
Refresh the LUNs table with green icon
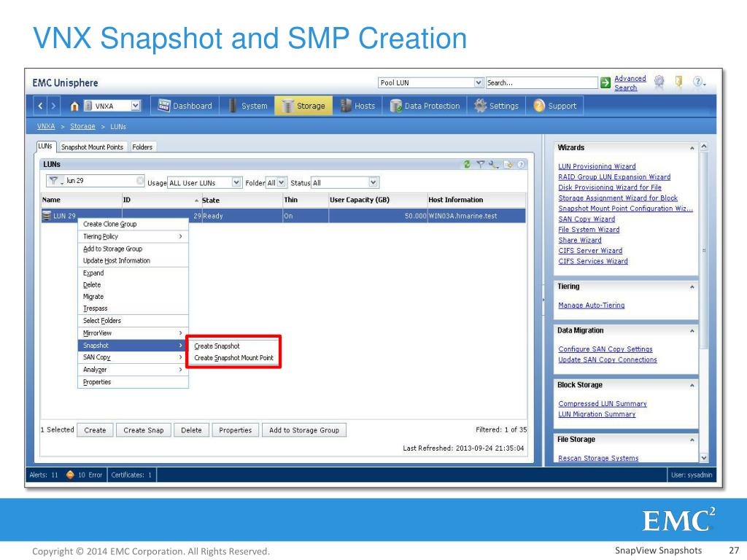[x=467, y=164]
